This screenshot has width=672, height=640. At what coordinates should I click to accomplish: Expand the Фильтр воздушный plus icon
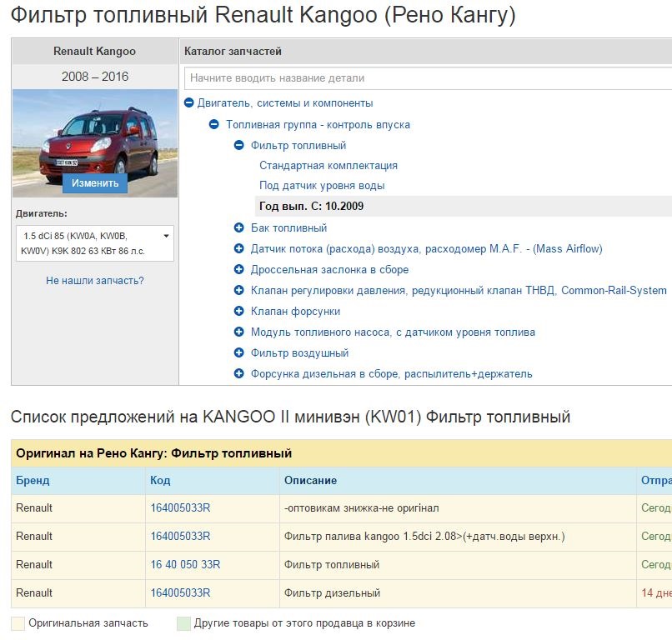click(x=238, y=352)
